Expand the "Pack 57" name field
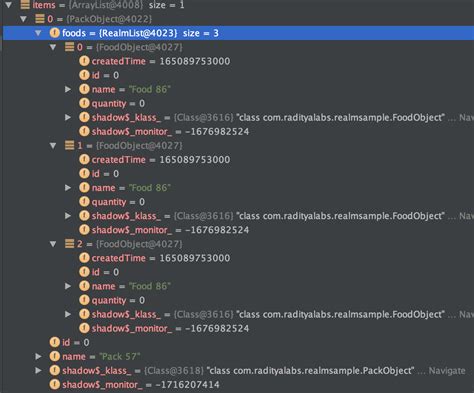 pos(38,357)
